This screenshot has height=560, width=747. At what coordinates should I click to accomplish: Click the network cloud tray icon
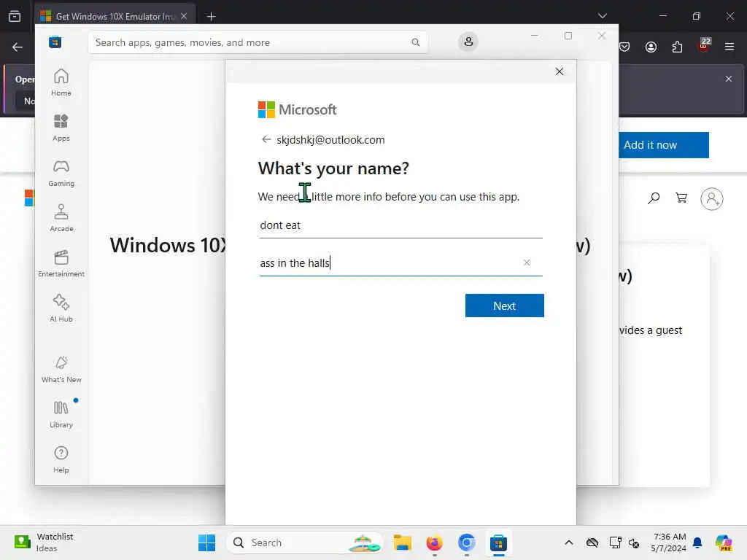[x=592, y=542]
